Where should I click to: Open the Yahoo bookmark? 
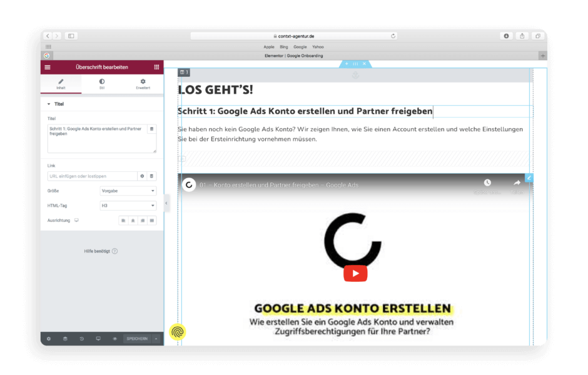pos(318,47)
